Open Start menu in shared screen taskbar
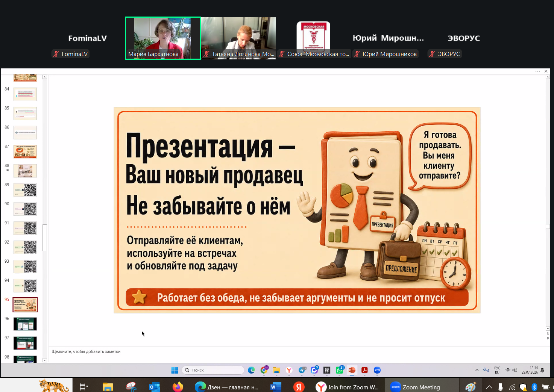This screenshot has width=554, height=392. [x=175, y=370]
